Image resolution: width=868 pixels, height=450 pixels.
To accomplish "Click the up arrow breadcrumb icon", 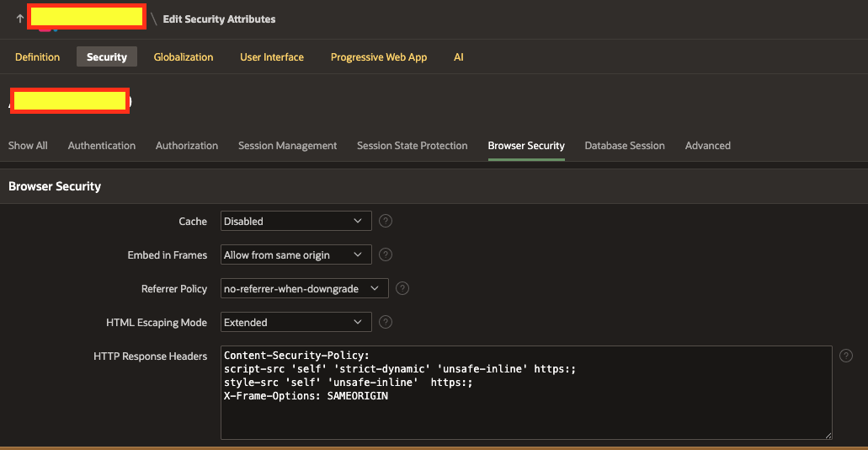I will (x=20, y=19).
